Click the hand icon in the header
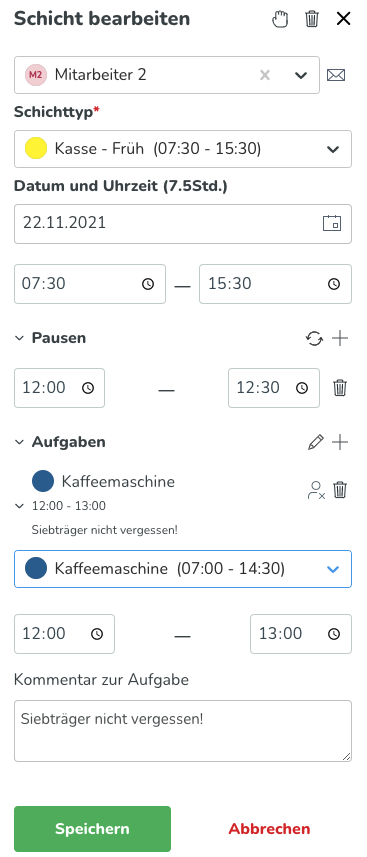Image resolution: width=367 pixels, height=857 pixels. (x=280, y=20)
